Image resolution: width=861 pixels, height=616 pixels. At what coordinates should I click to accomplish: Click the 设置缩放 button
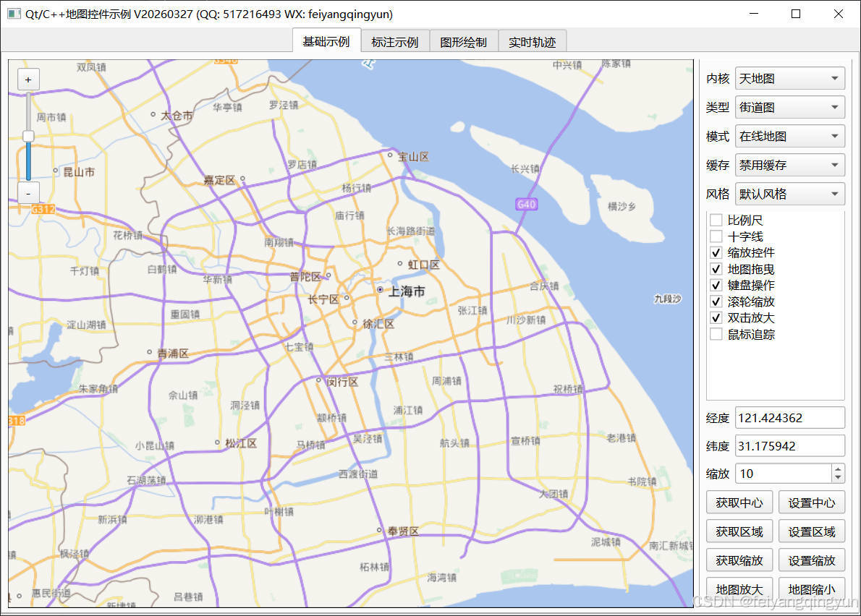[812, 560]
